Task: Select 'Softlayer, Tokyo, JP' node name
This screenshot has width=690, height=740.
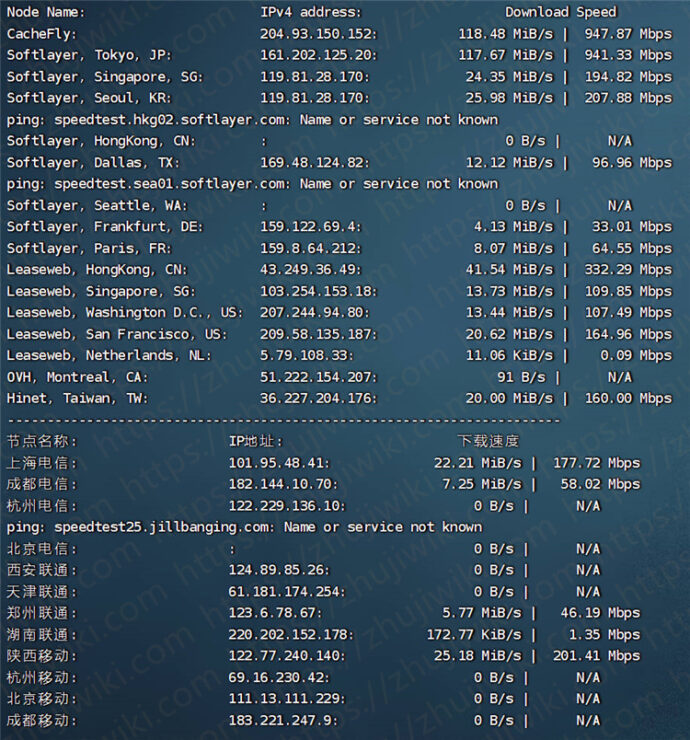Action: (x=89, y=55)
